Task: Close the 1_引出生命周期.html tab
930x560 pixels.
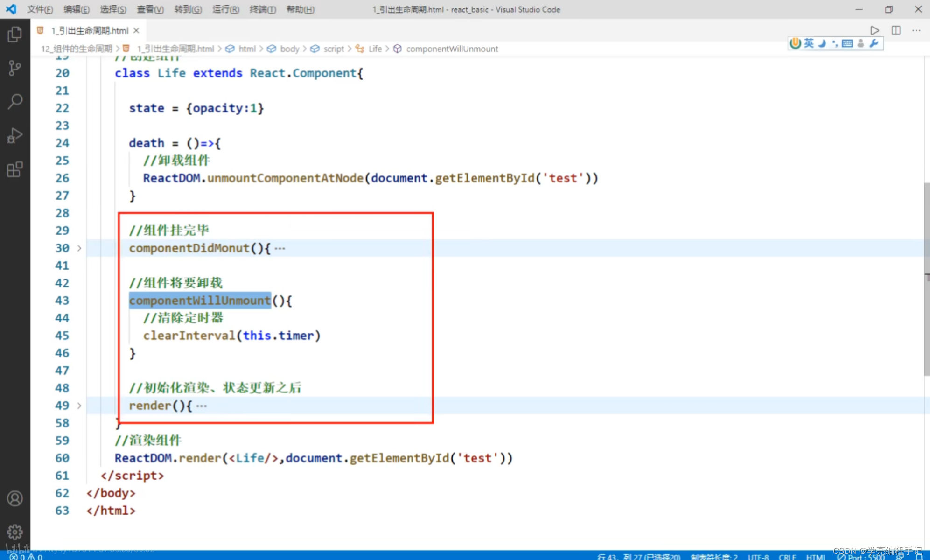Action: (136, 30)
